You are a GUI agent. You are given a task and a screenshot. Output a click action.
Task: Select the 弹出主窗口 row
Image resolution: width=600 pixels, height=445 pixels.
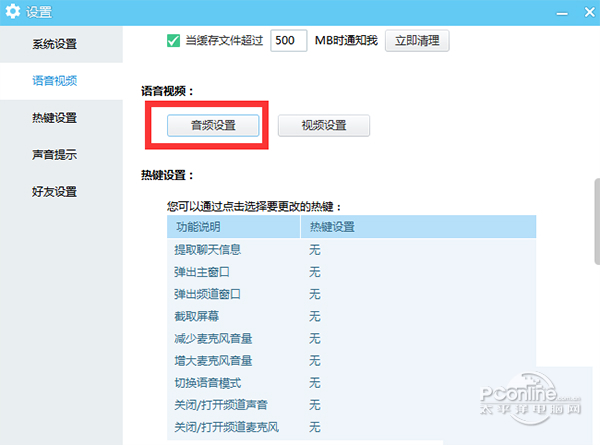[351, 272]
